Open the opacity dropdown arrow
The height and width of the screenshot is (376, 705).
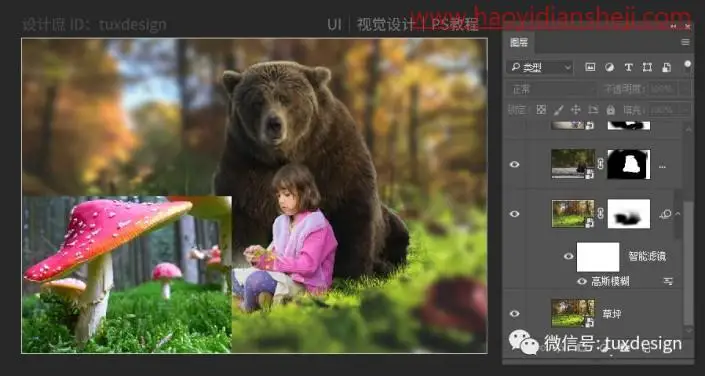(685, 89)
